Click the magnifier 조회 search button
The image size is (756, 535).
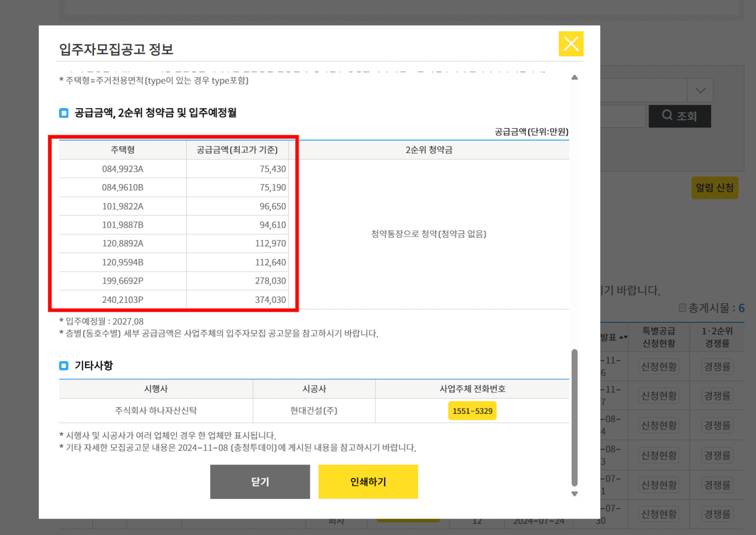(x=680, y=116)
